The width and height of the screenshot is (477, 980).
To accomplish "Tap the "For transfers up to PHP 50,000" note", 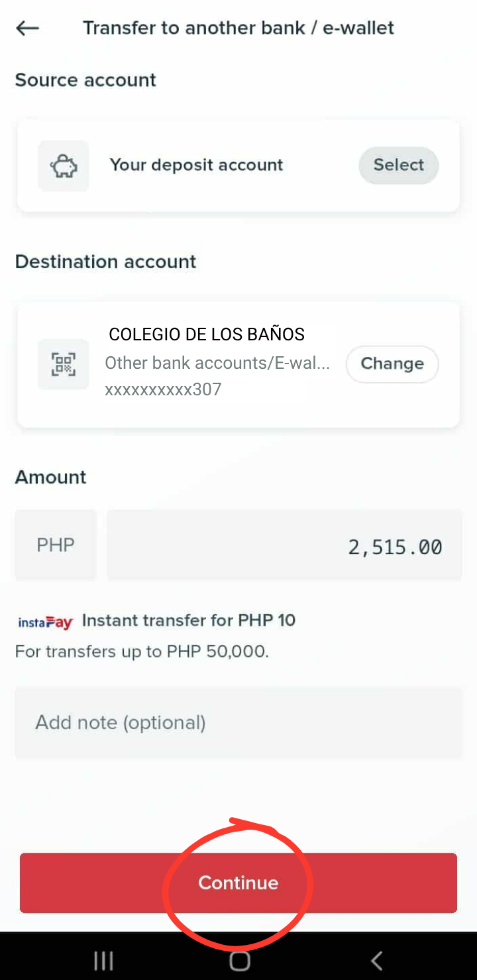I will point(142,652).
